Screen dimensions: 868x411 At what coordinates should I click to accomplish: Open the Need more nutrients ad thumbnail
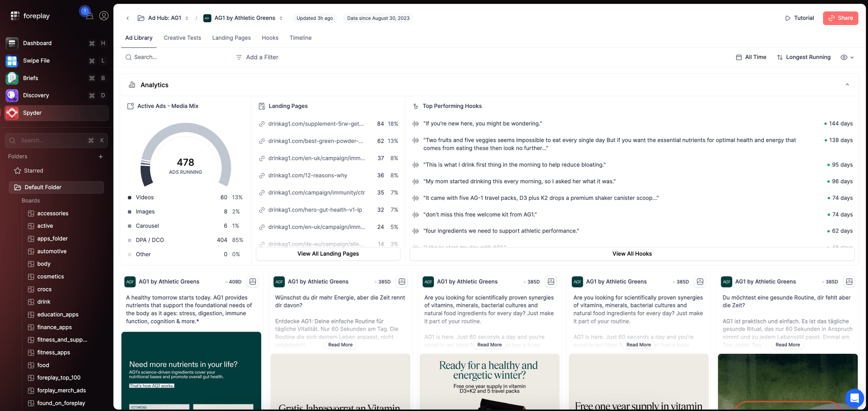[x=191, y=371]
